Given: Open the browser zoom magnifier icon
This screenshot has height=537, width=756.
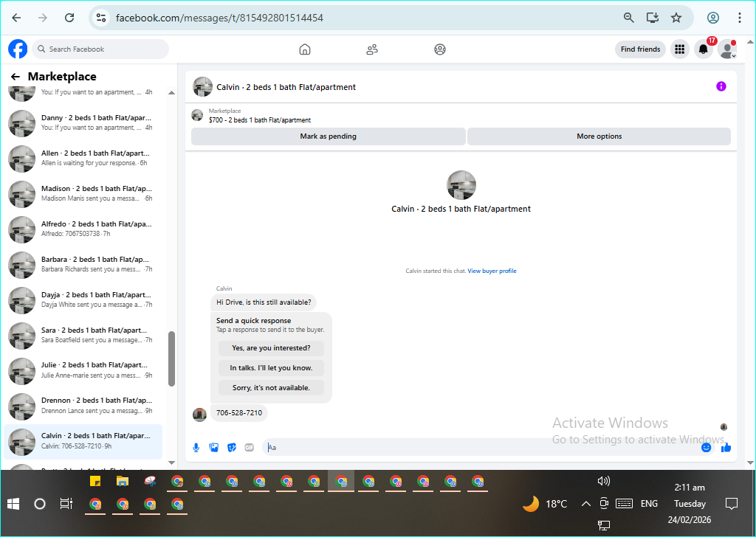Looking at the screenshot, I should [629, 18].
